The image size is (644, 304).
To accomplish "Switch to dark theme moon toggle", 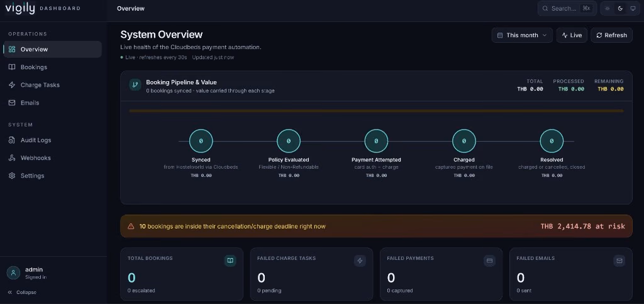I will pos(620,8).
